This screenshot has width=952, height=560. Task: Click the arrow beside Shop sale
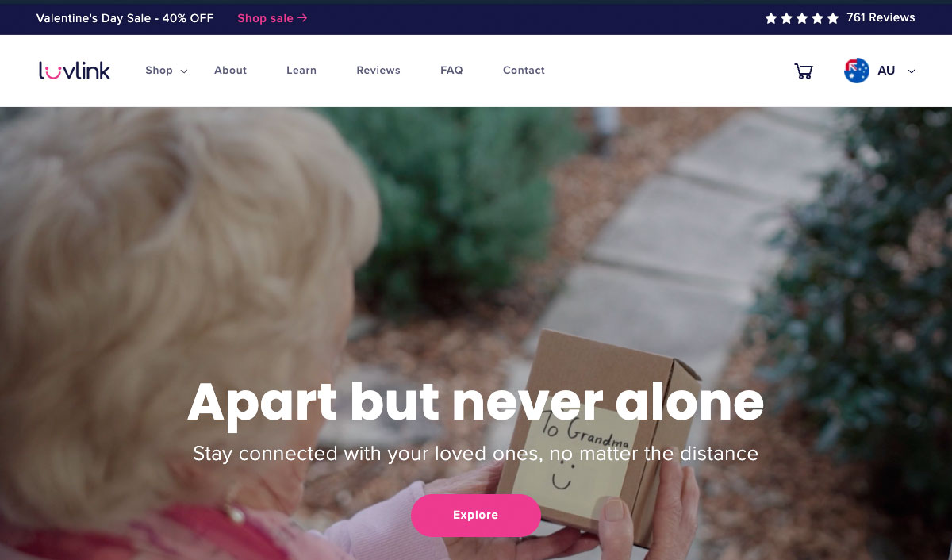[302, 18]
